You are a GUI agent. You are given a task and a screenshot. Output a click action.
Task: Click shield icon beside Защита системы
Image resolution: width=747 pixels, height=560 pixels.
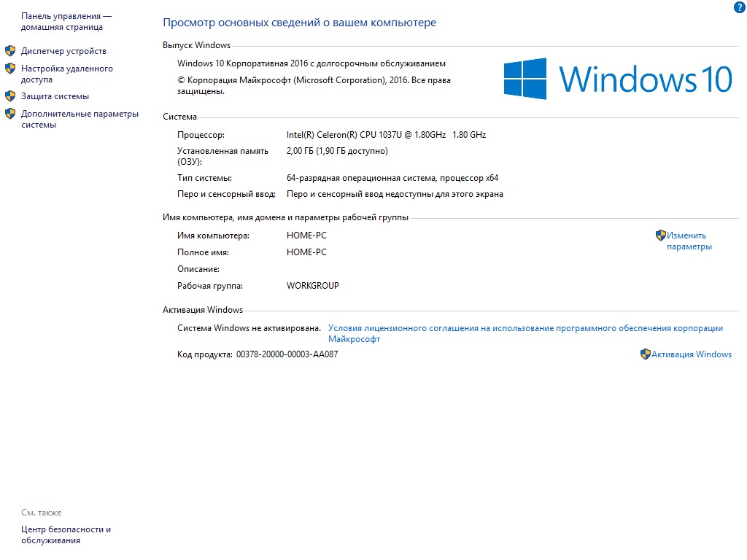click(10, 96)
